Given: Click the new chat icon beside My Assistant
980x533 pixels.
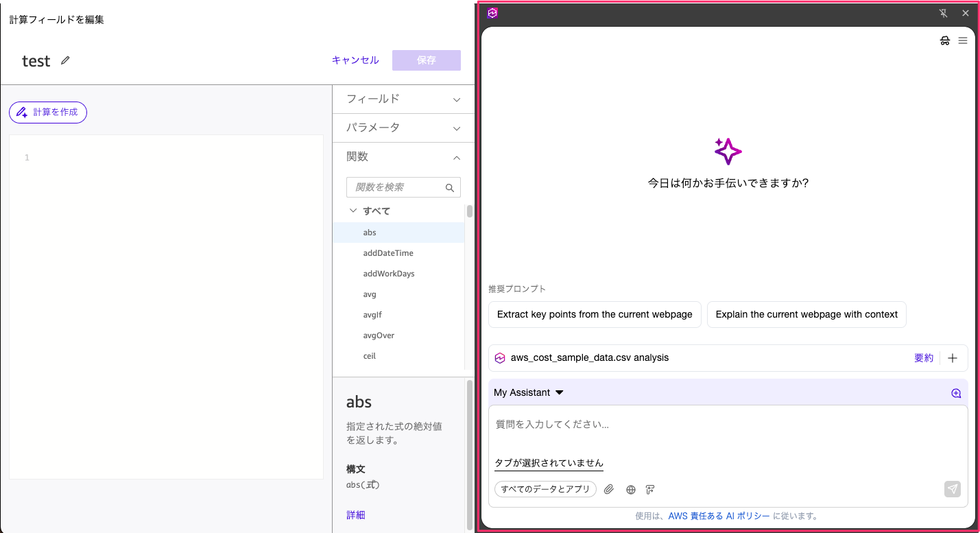Looking at the screenshot, I should point(956,393).
